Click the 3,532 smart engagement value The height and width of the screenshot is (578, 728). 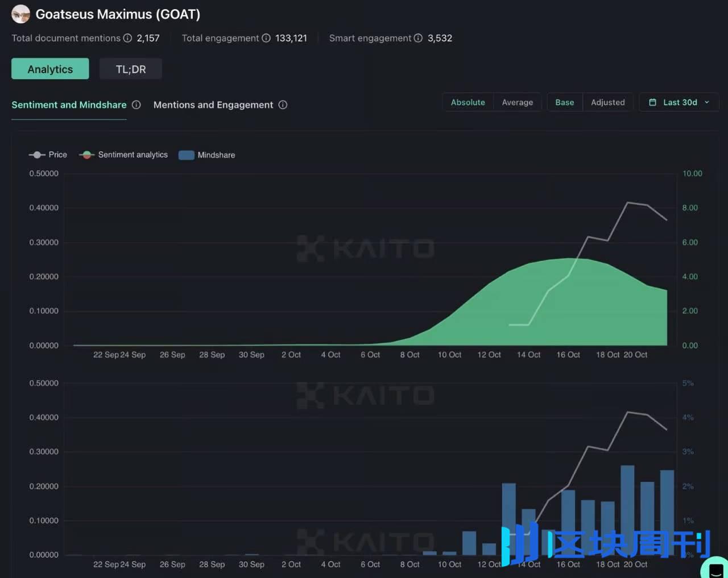440,38
